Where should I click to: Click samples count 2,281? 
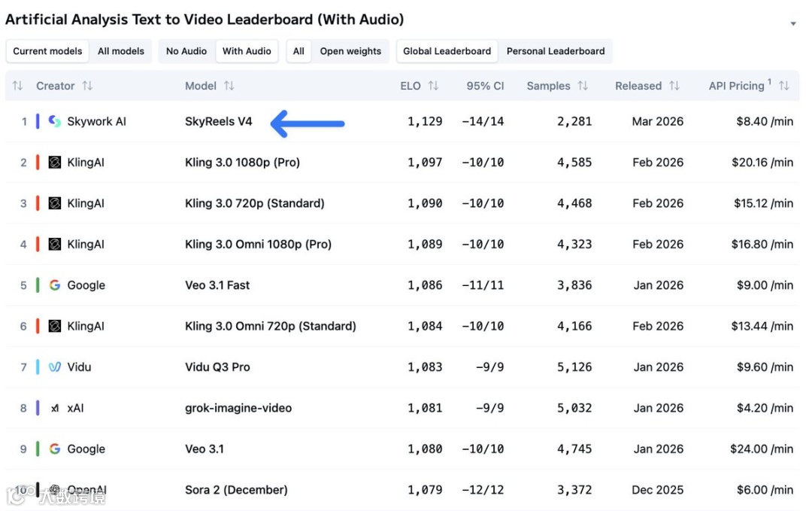tap(574, 121)
